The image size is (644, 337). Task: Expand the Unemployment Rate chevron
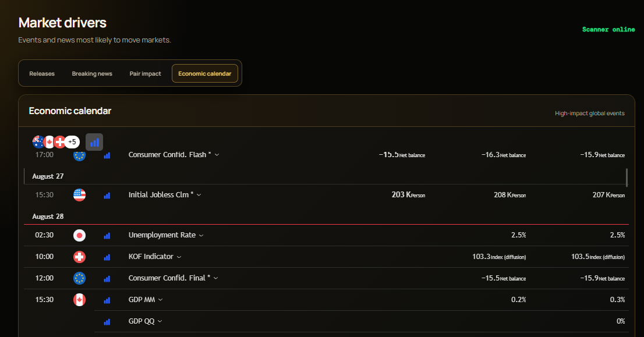[x=201, y=235]
